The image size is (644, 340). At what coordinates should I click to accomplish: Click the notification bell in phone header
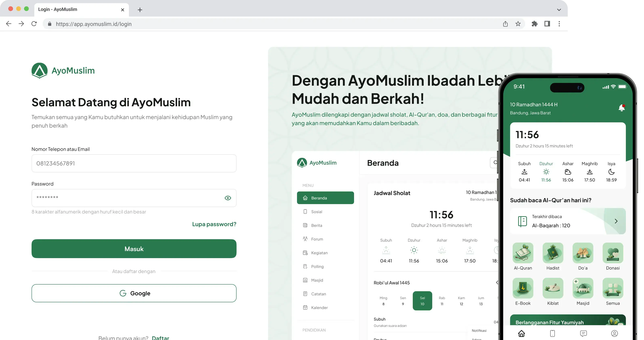(x=621, y=108)
